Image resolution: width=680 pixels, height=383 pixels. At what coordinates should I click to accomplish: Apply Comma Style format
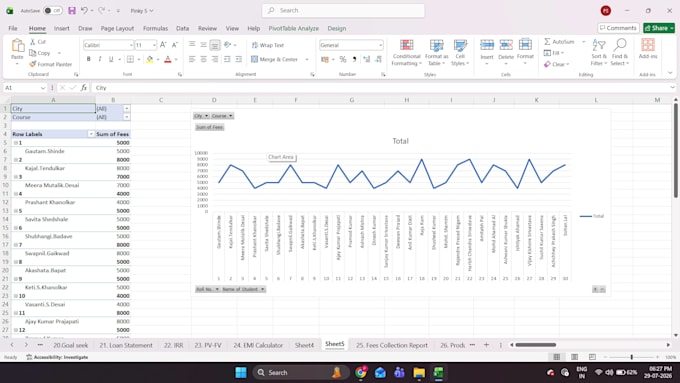(354, 59)
